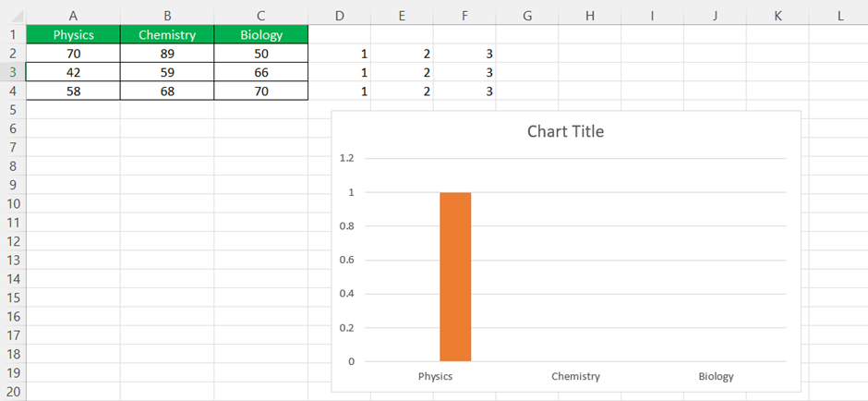Select the cell showing 66
This screenshot has height=401, width=868.
point(261,73)
